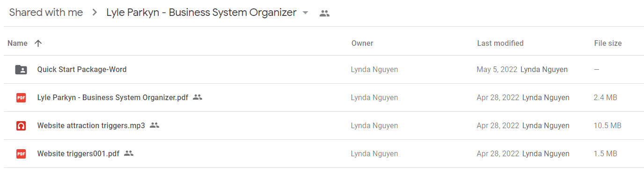Click shared icon next to Website attraction triggers.mp3
This screenshot has width=644, height=174.
point(154,125)
